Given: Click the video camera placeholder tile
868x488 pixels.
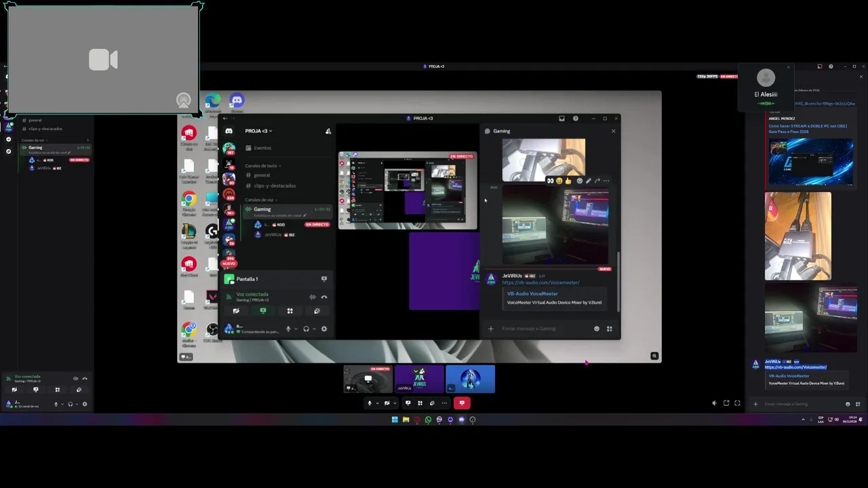Looking at the screenshot, I should pyautogui.click(x=103, y=60).
